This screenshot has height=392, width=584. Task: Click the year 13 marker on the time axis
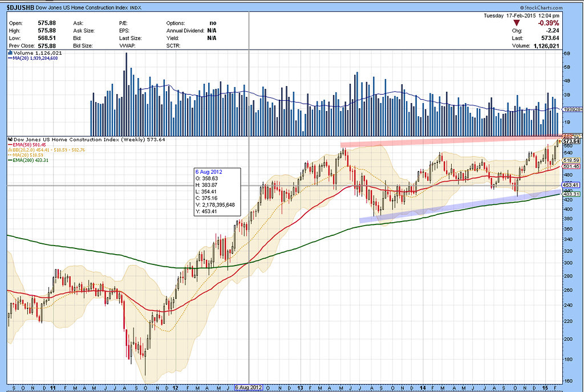pos(300,388)
